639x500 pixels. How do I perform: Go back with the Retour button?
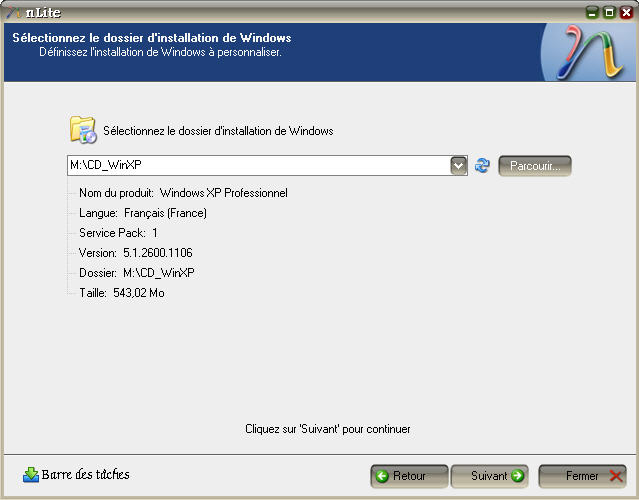(x=409, y=476)
